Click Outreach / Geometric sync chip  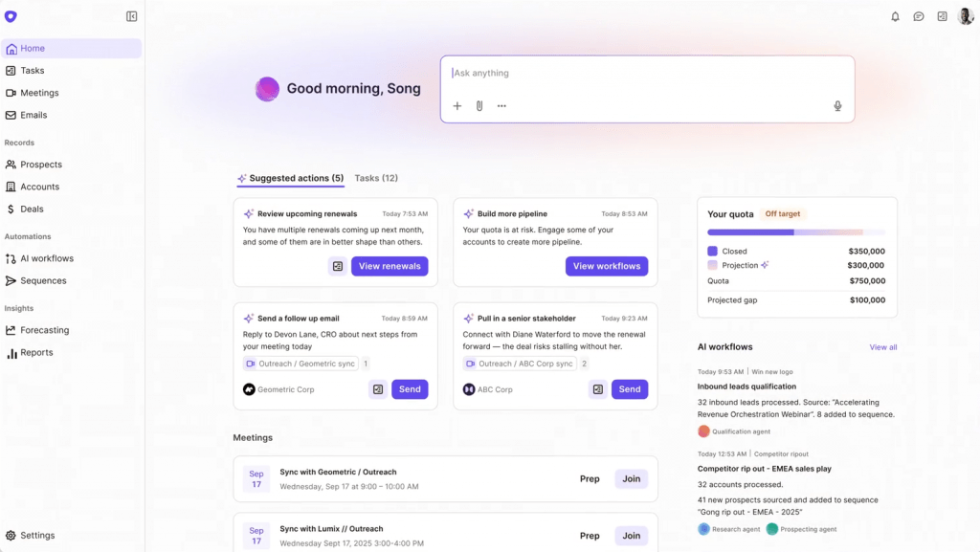(x=301, y=364)
